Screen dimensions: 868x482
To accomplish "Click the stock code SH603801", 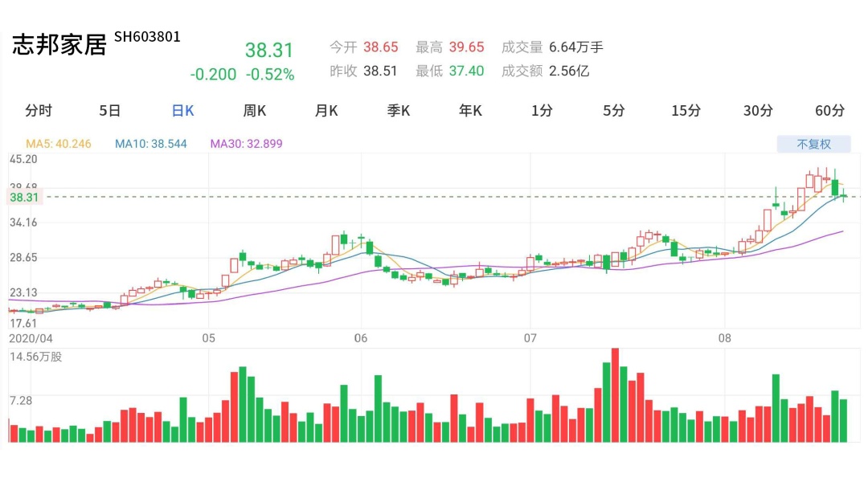I will point(147,37).
